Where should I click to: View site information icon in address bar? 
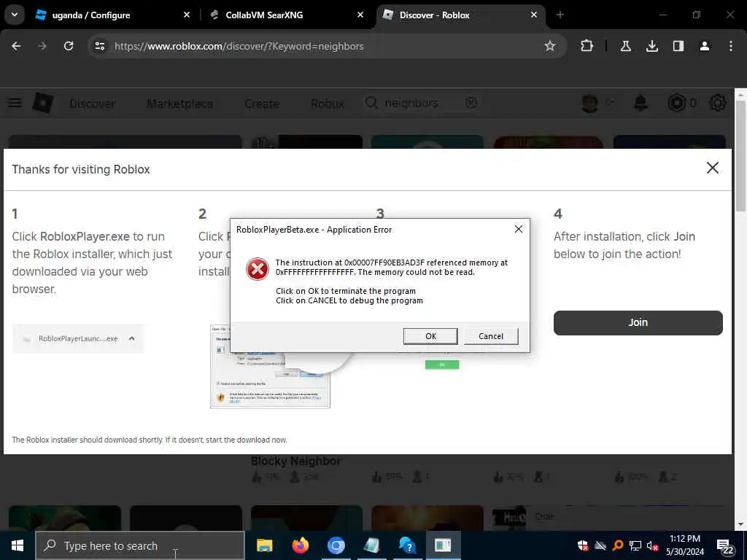pos(99,46)
